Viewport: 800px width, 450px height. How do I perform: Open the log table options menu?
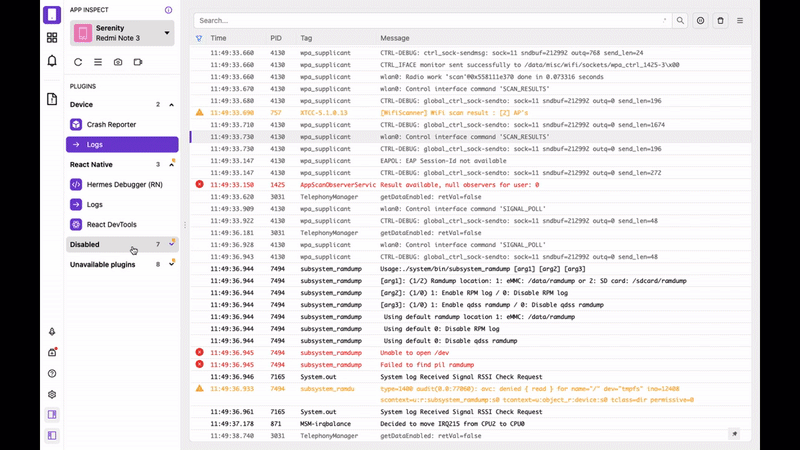740,20
